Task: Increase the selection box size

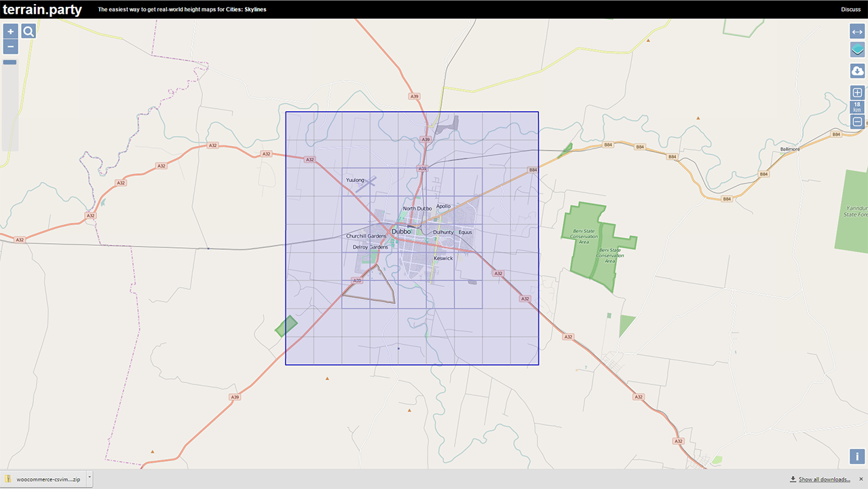Action: [857, 92]
